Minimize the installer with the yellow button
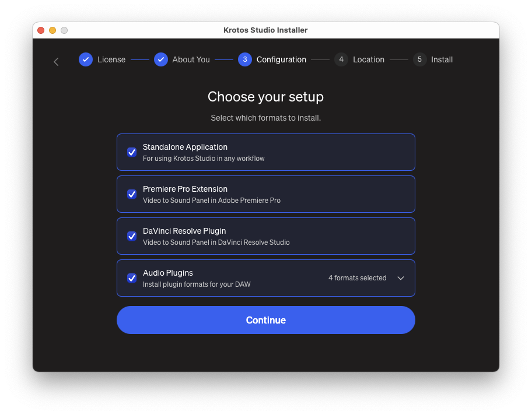The image size is (532, 415). [x=52, y=30]
